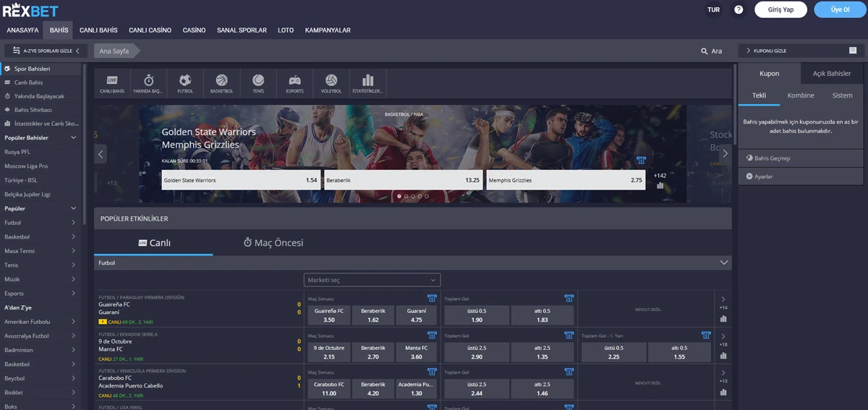Open statistics icon under +142 in banner
The image size is (868, 410).
click(660, 185)
